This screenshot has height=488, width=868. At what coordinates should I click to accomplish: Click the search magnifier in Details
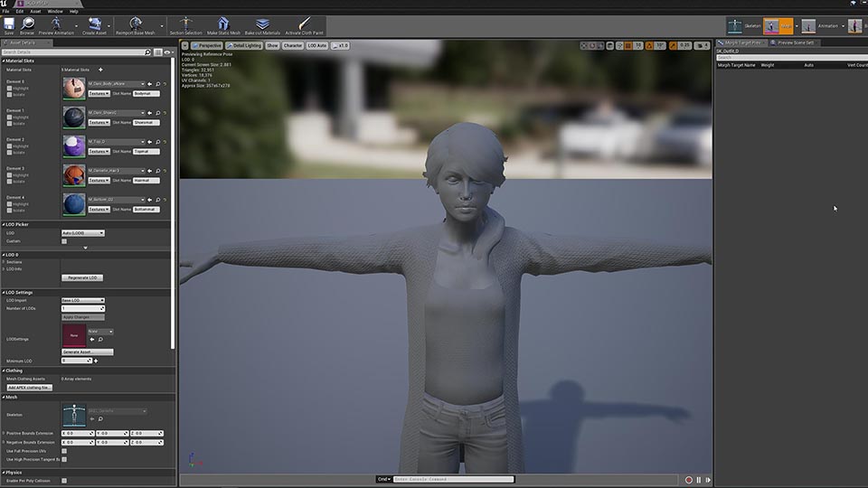[147, 52]
